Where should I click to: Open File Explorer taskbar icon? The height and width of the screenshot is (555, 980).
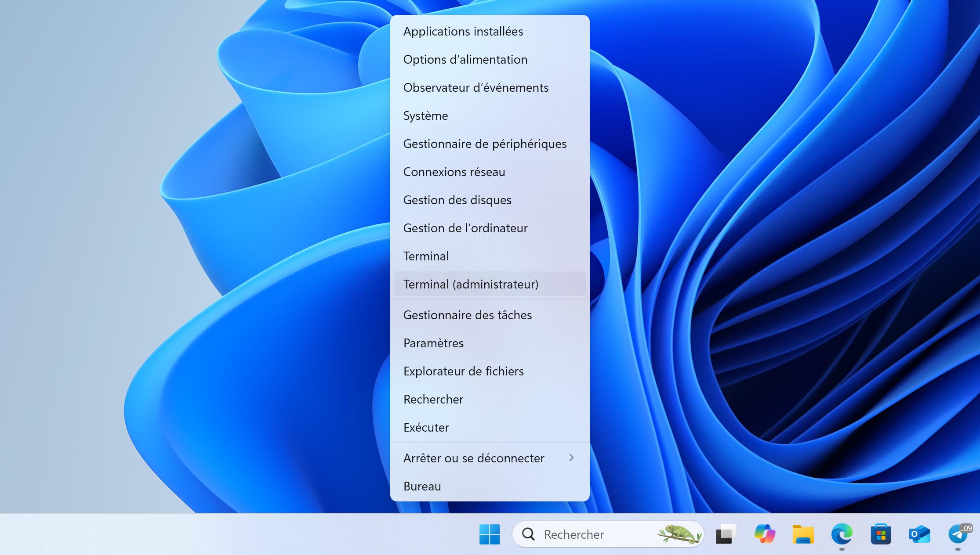pos(803,534)
